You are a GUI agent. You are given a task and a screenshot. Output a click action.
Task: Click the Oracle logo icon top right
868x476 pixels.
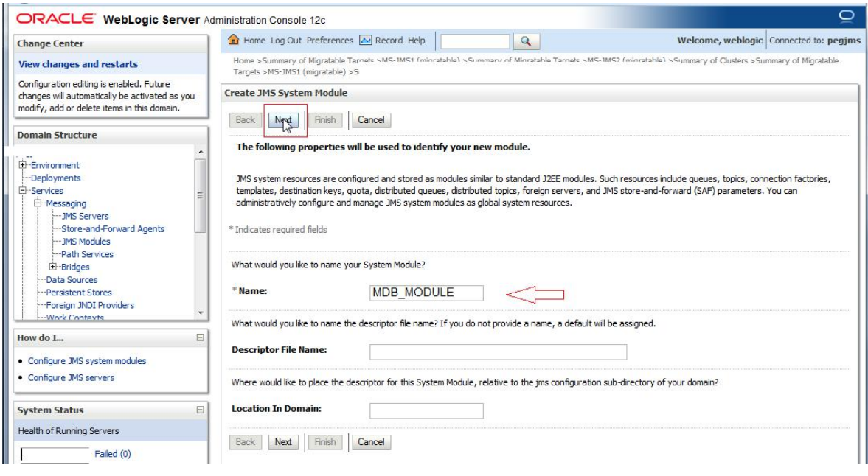[847, 17]
